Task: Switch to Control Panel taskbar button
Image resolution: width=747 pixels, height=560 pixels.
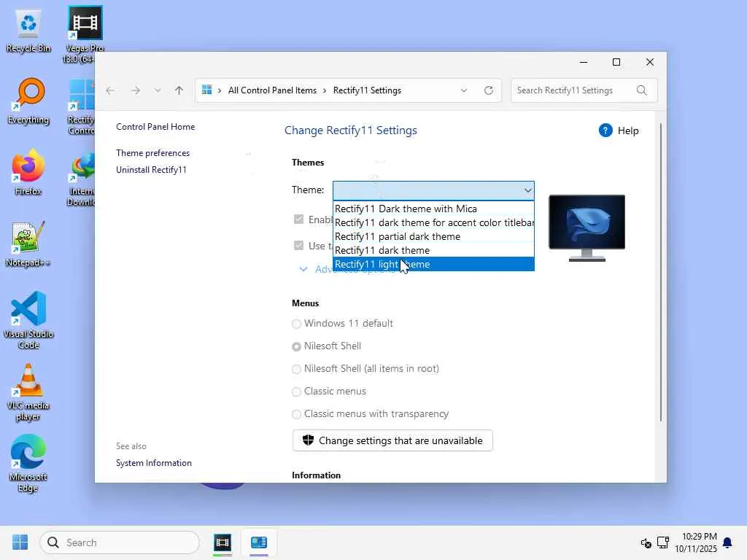Action: [259, 542]
